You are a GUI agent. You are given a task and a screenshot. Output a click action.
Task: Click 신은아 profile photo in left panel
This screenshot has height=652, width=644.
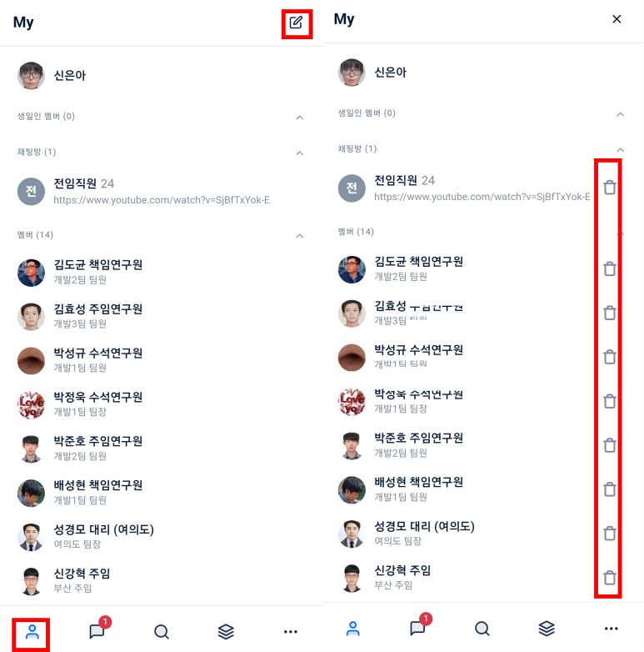coord(31,76)
